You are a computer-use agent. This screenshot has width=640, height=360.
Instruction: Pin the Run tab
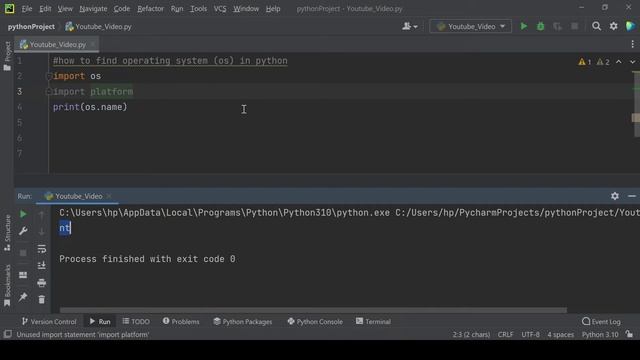(x=23, y=297)
